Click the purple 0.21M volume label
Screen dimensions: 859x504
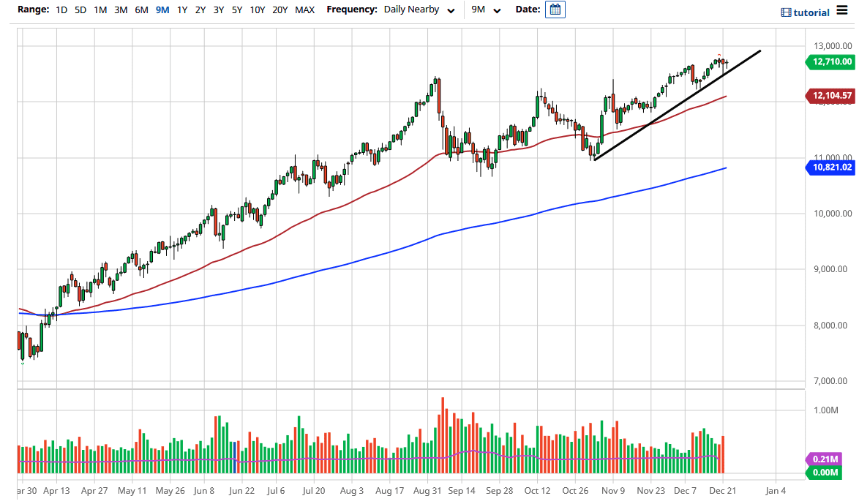827,459
